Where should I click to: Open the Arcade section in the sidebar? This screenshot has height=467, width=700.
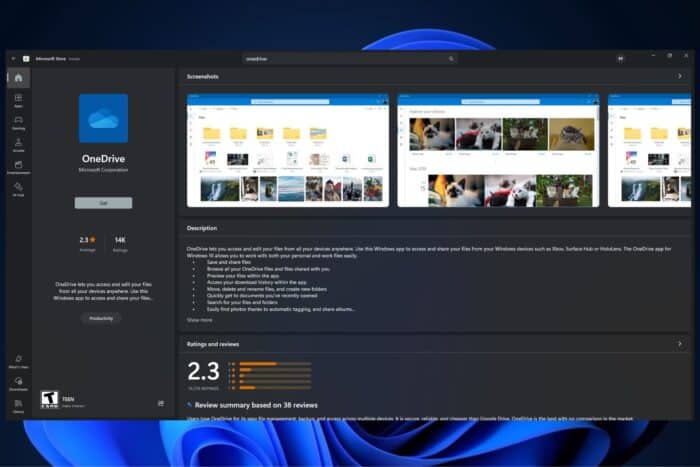[x=18, y=145]
